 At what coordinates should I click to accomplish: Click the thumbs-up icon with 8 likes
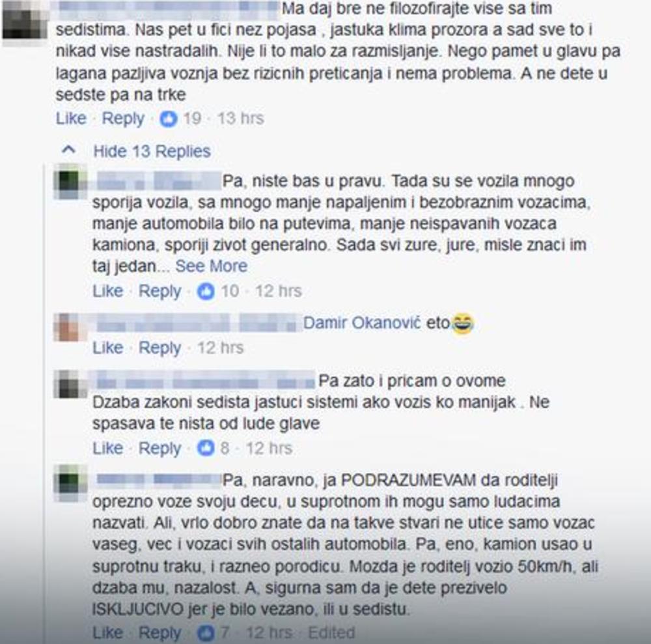(x=205, y=448)
